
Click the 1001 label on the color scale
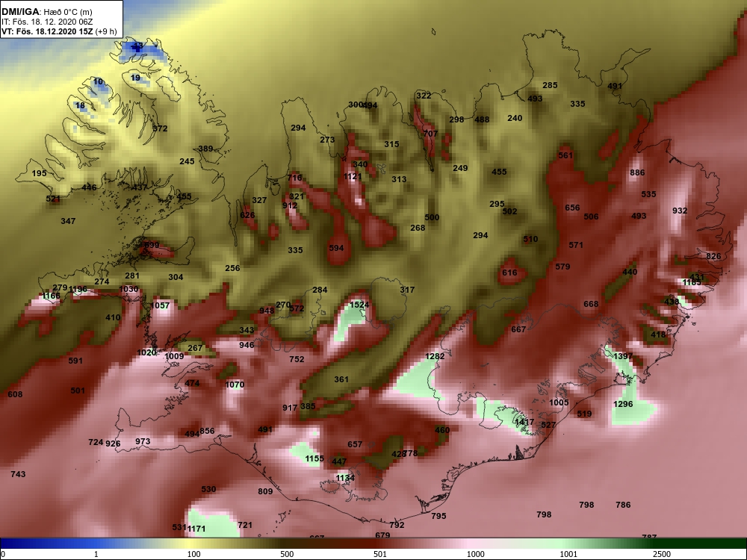(x=568, y=554)
